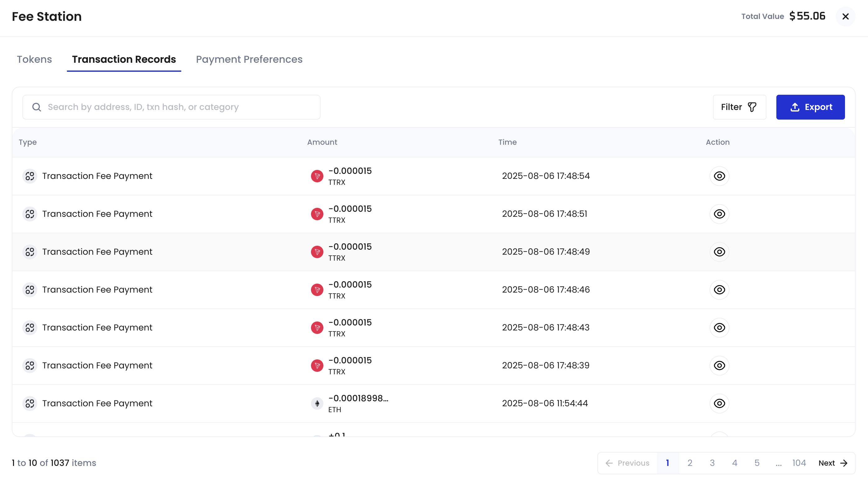View details of 17:48:51 fee payment
The image size is (868, 488).
[719, 214]
